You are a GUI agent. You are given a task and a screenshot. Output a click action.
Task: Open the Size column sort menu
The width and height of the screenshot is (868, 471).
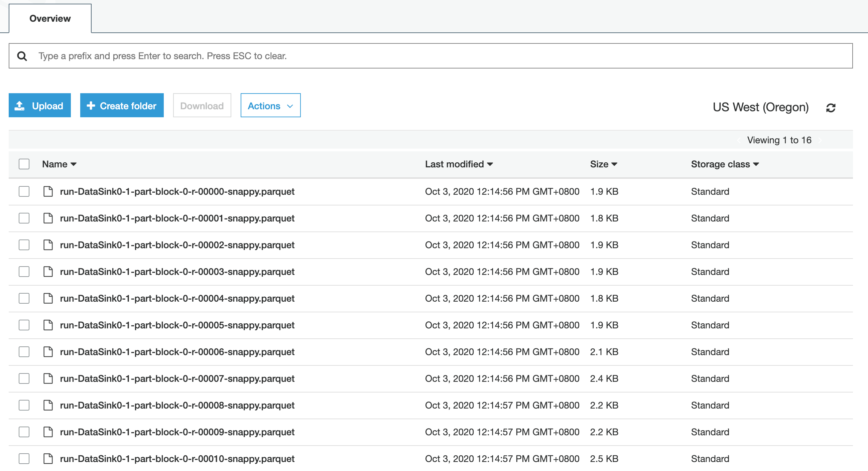[604, 164]
